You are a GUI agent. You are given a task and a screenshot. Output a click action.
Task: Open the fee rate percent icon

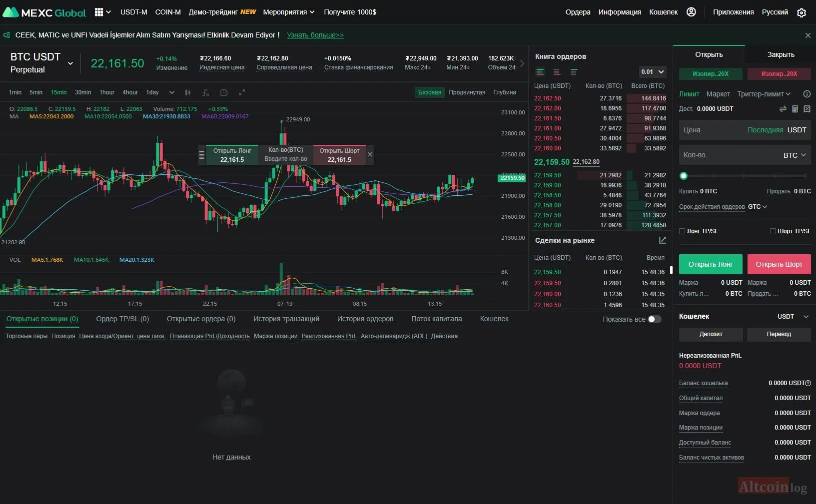click(x=807, y=109)
